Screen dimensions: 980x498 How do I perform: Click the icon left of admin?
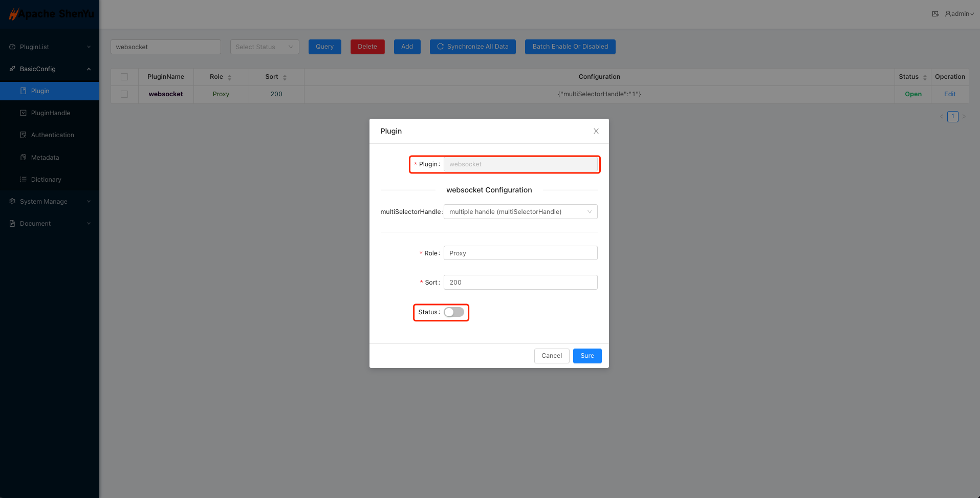tap(935, 14)
